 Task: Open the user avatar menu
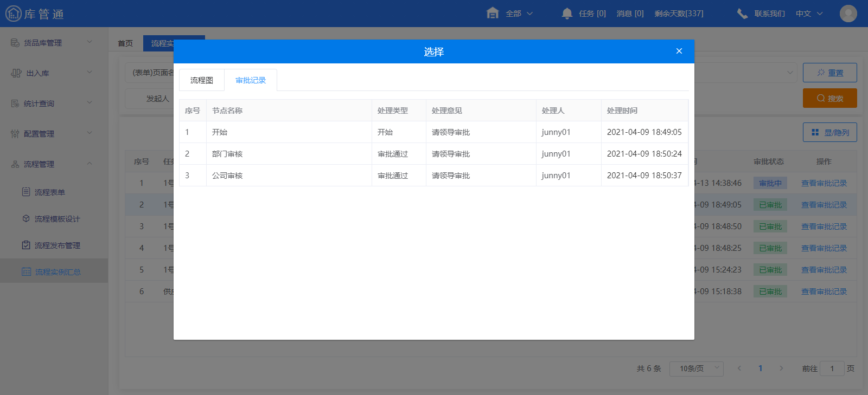point(848,14)
